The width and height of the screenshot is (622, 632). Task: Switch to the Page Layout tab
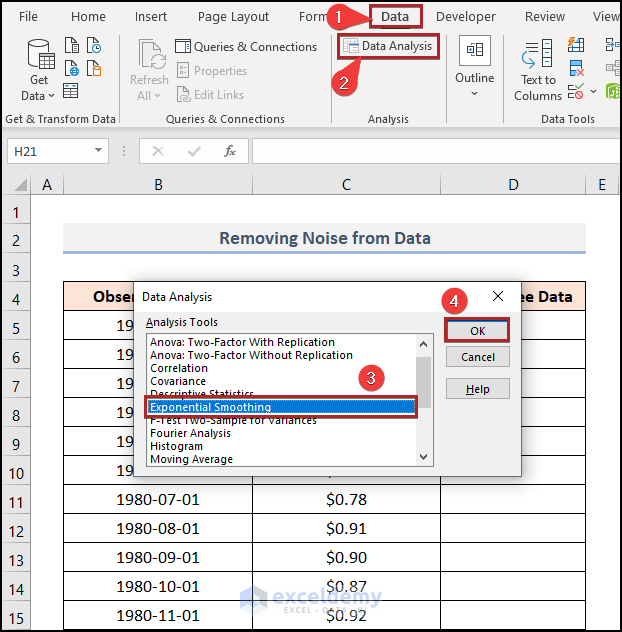point(233,17)
